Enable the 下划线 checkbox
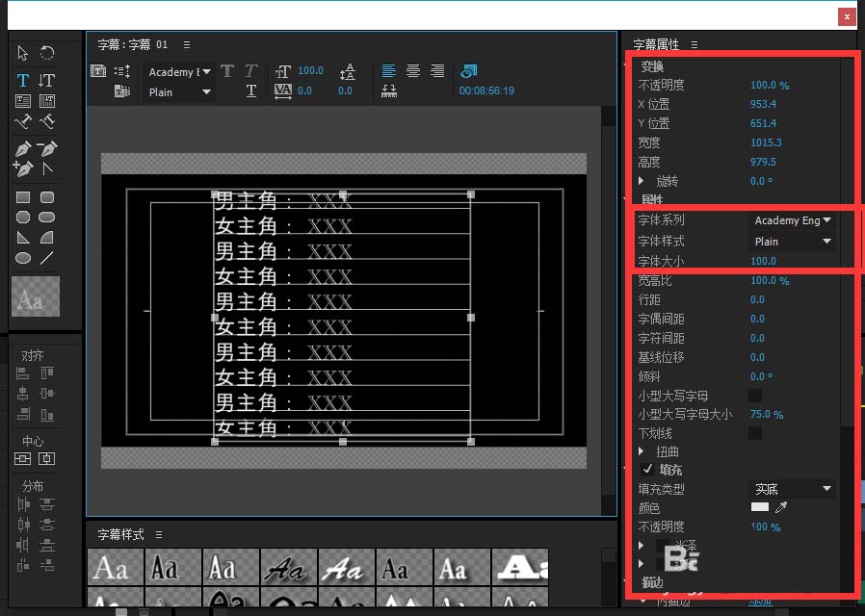Image resolution: width=865 pixels, height=616 pixels. (755, 433)
